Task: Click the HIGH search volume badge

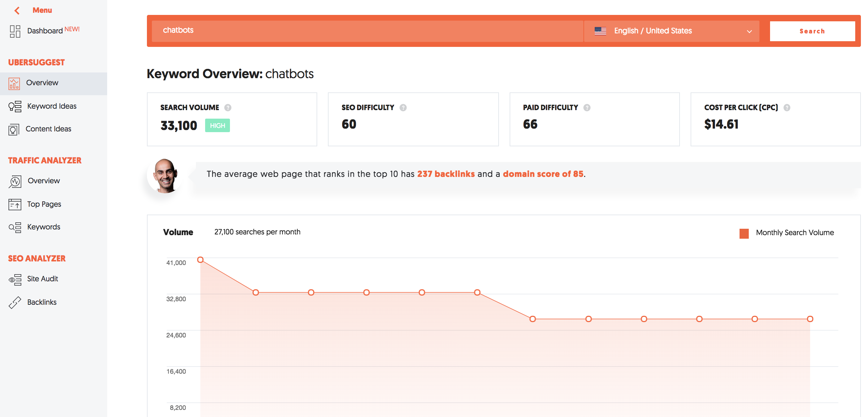Action: (218, 125)
